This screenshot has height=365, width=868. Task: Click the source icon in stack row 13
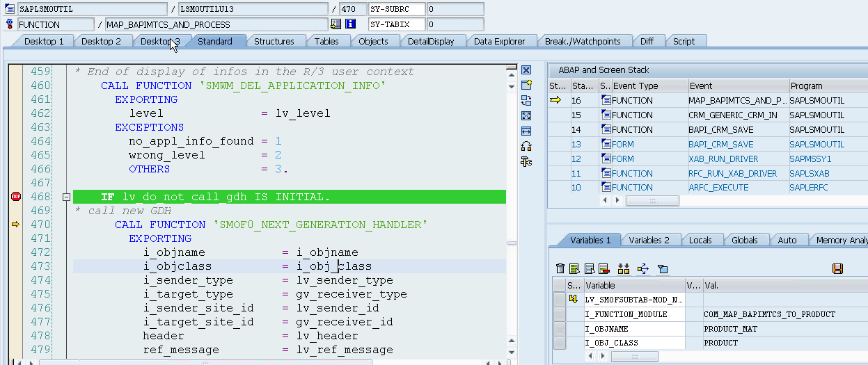tap(606, 145)
